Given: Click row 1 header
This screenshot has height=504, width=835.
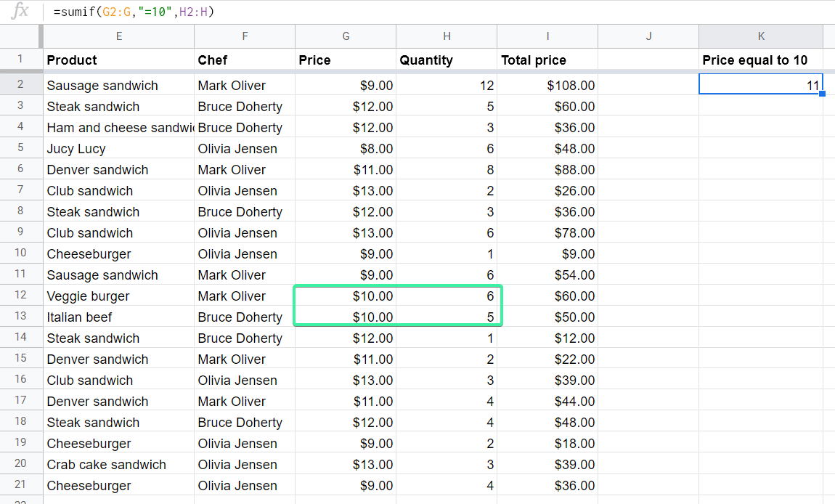Looking at the screenshot, I should [x=20, y=60].
